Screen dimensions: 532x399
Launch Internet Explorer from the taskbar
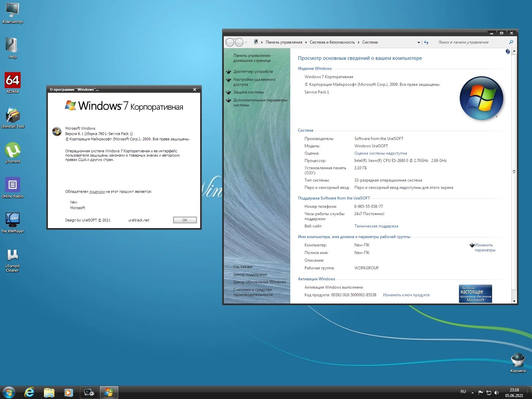29,392
